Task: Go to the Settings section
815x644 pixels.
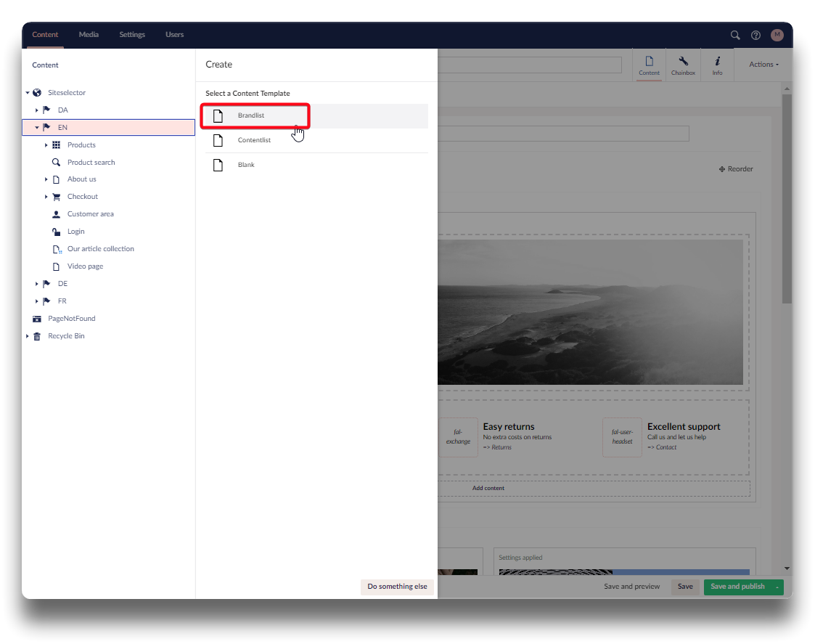Action: click(x=132, y=35)
